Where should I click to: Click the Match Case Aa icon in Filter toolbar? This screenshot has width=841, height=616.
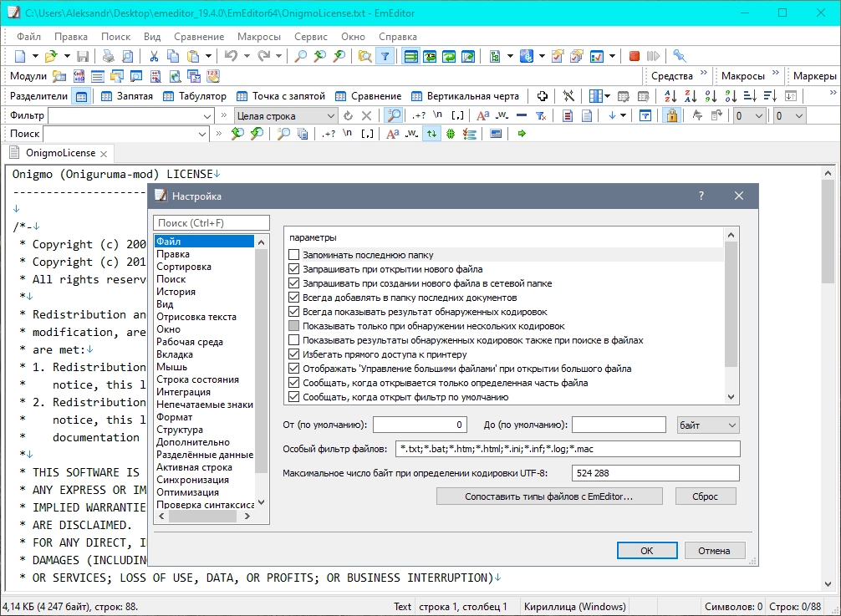point(482,115)
